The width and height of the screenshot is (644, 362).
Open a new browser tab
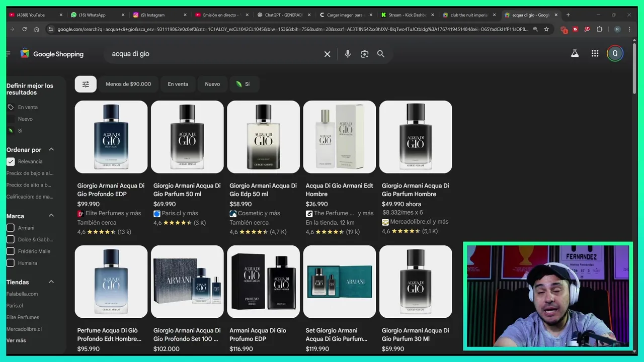pyautogui.click(x=568, y=15)
